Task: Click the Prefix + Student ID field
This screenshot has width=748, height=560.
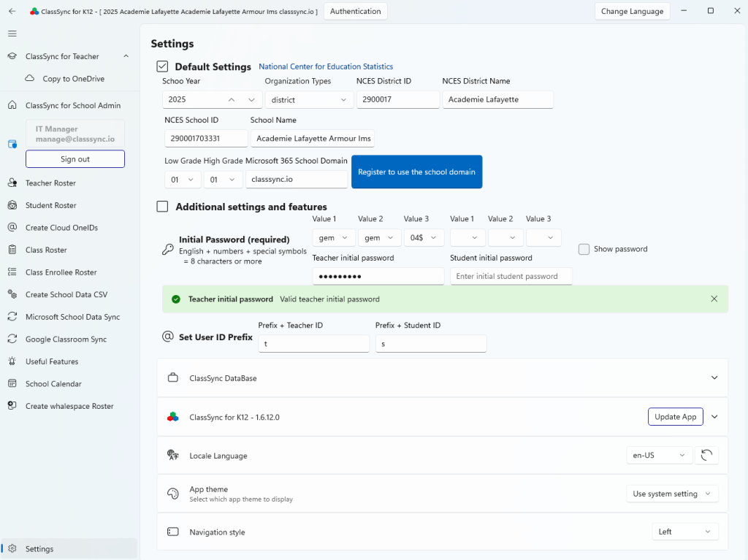Action: tap(431, 343)
